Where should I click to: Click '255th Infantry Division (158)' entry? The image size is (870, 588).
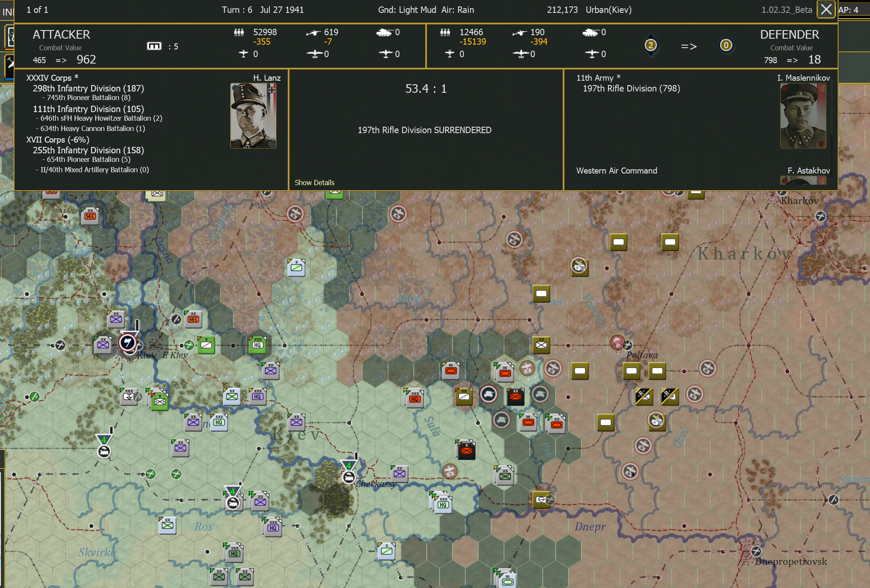click(89, 150)
